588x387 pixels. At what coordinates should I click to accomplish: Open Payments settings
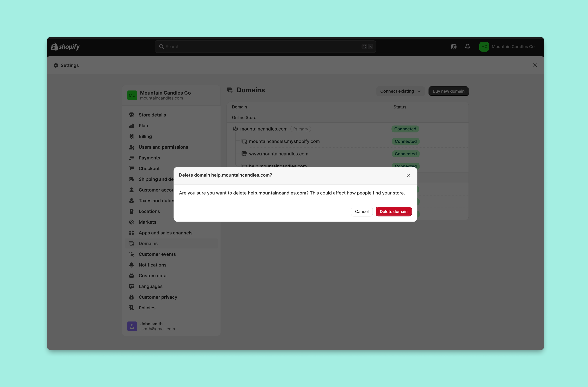[171, 158]
